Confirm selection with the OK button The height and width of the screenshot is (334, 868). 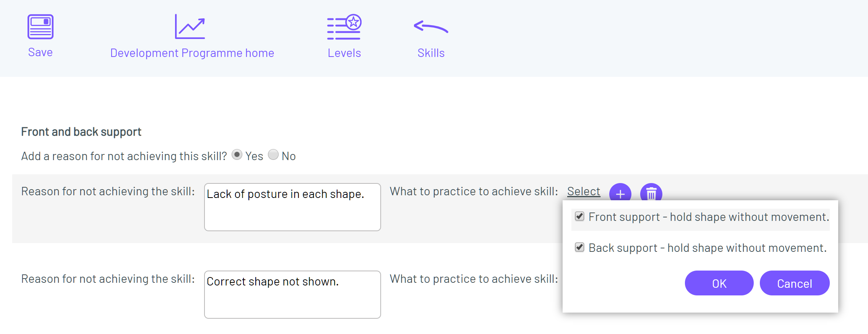click(x=719, y=283)
